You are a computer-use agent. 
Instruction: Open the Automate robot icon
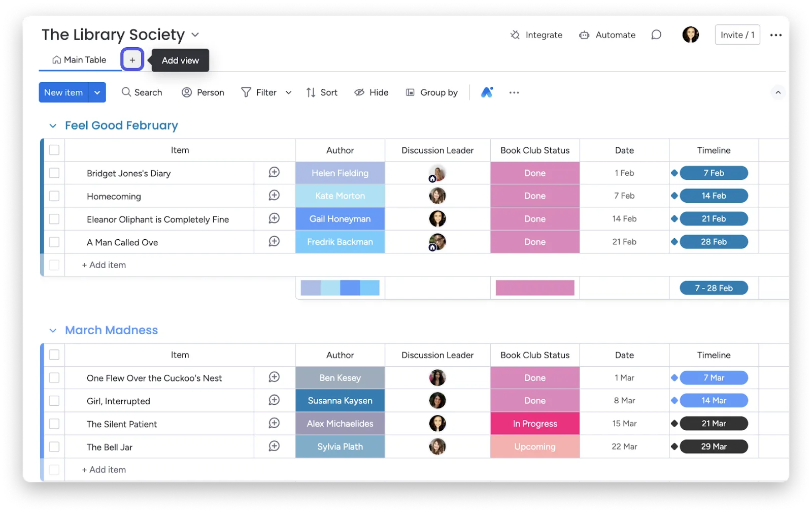pos(584,35)
